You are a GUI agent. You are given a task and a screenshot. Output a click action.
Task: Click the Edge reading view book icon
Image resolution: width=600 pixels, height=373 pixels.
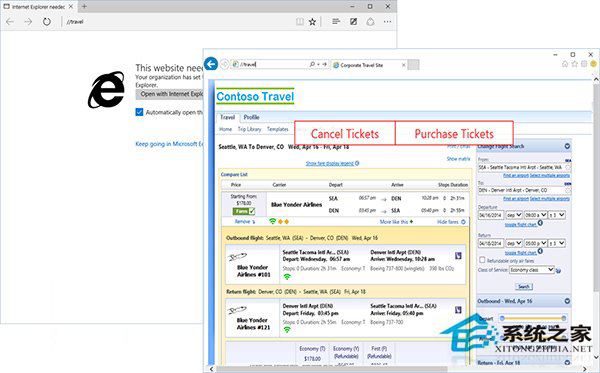[x=300, y=22]
